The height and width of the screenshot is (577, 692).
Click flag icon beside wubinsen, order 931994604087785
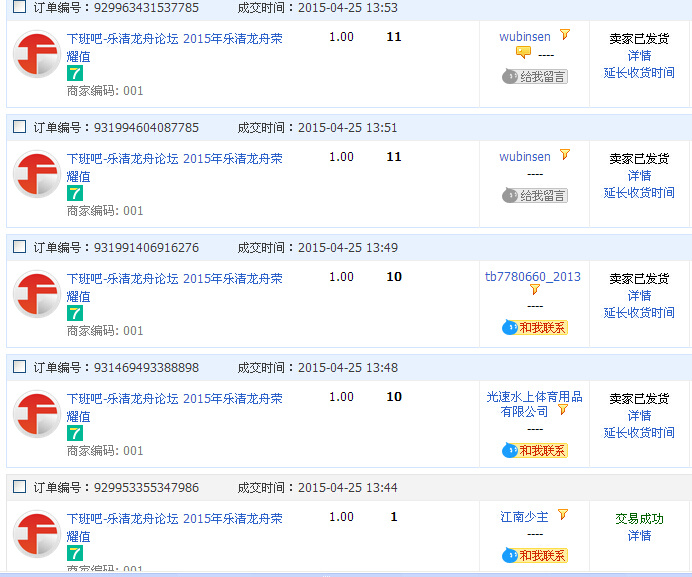(x=565, y=155)
